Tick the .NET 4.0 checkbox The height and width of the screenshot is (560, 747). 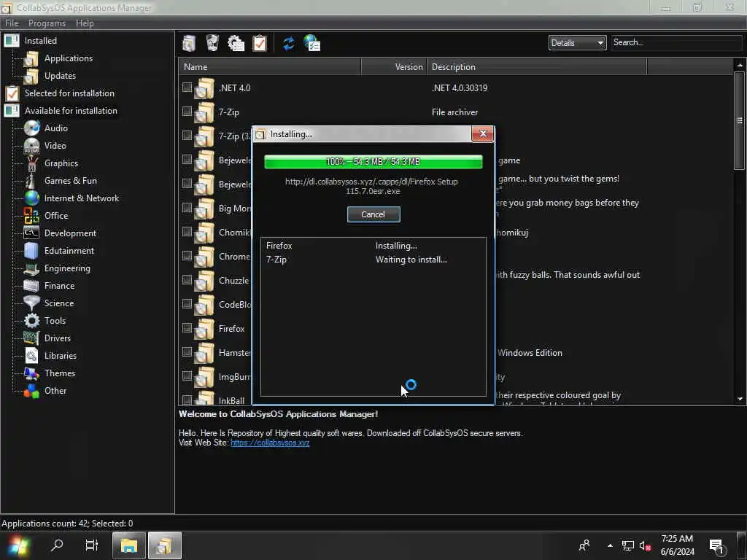click(x=187, y=87)
